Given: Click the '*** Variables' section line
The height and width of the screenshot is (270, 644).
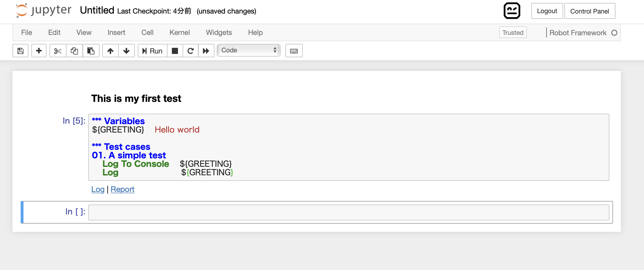Looking at the screenshot, I should click(x=118, y=121).
